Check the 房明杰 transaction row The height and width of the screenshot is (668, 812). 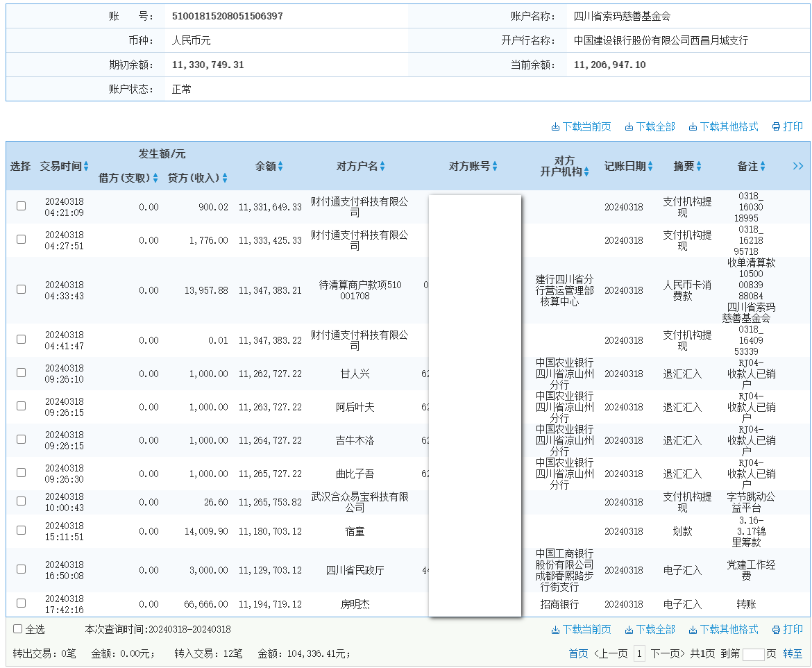[x=22, y=603]
